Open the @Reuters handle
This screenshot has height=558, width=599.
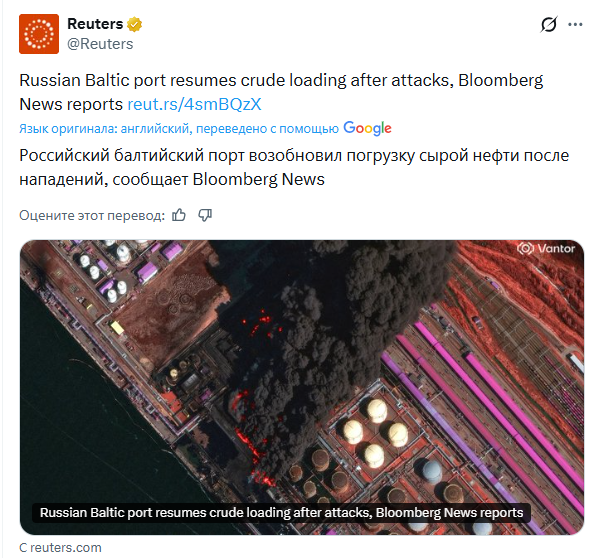pyautogui.click(x=100, y=44)
